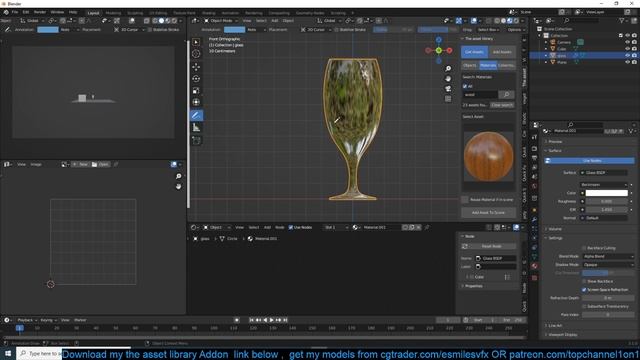This screenshot has width=640, height=360.
Task: Expand the Volume panel in material properties
Action: [555, 229]
